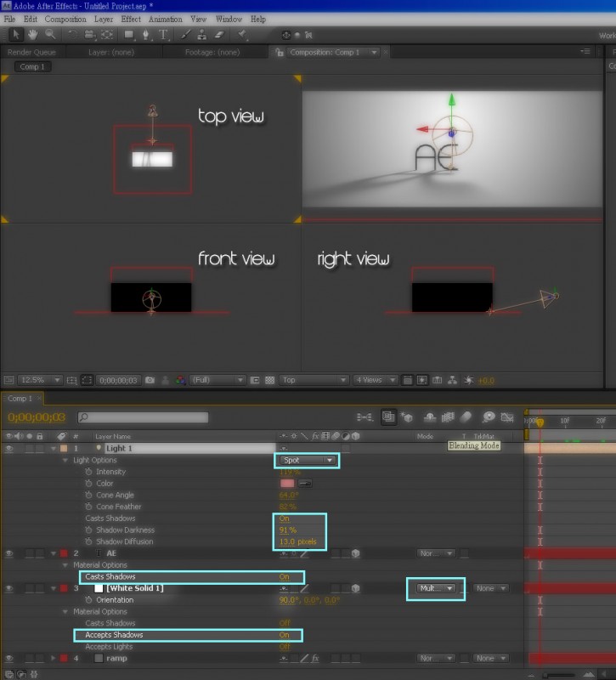Viewport: 616px width, 680px height.
Task: Select the Selection arrow tool
Action: click(16, 34)
